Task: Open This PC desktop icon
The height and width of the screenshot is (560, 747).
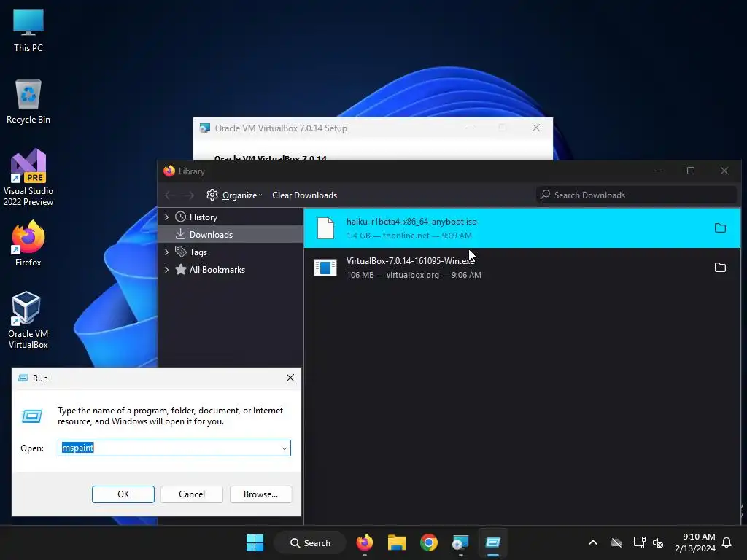Action: (28, 30)
